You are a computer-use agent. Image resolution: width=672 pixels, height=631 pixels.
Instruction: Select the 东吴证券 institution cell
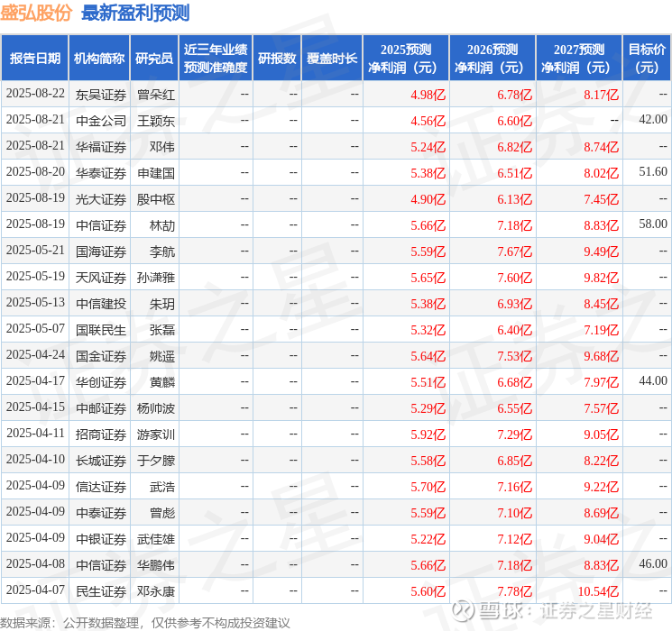tap(101, 95)
